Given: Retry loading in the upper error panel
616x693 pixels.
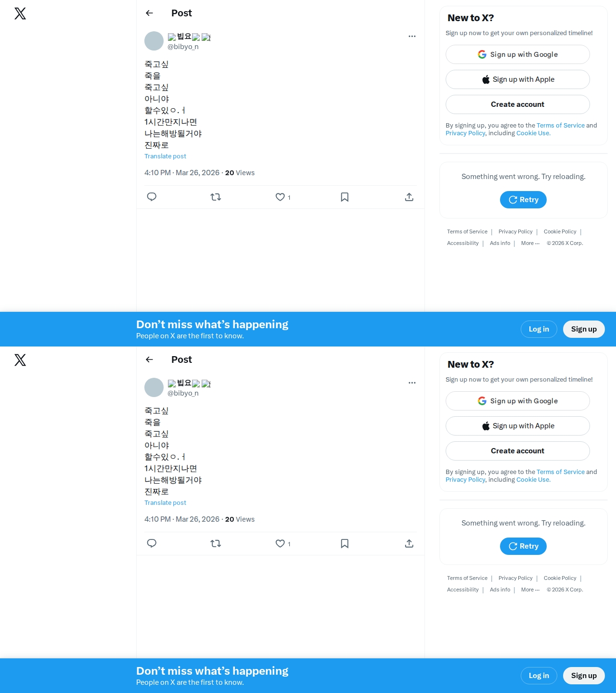Looking at the screenshot, I should click(523, 200).
